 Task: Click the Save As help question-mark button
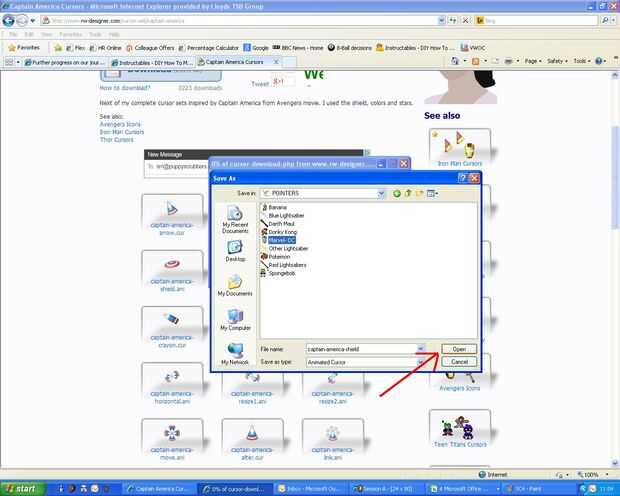[462, 178]
